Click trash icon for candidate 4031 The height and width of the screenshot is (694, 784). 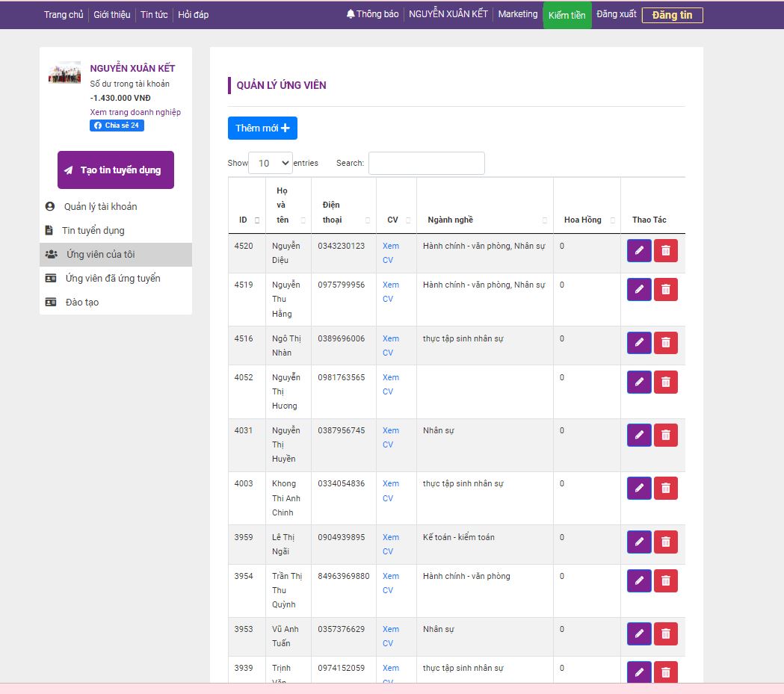pyautogui.click(x=666, y=435)
